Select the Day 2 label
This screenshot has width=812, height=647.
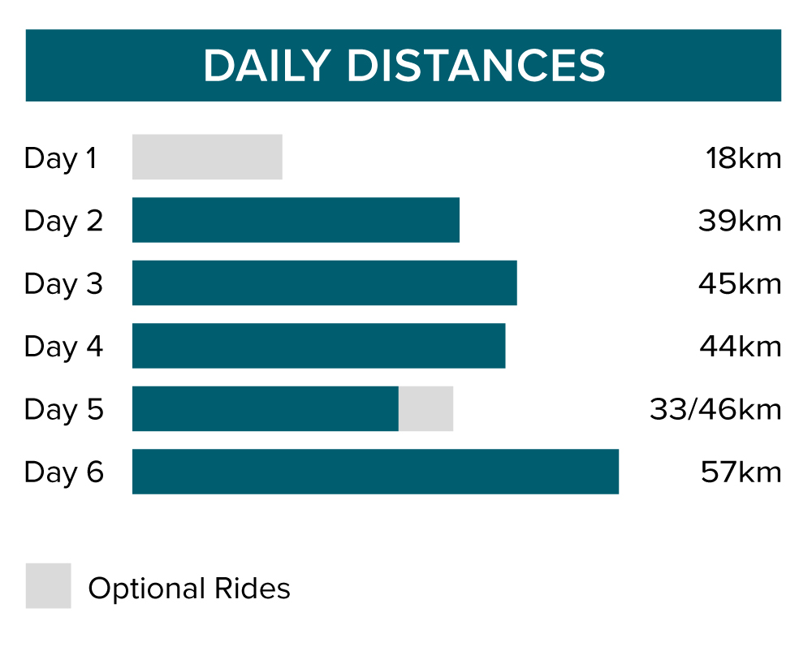pyautogui.click(x=64, y=221)
